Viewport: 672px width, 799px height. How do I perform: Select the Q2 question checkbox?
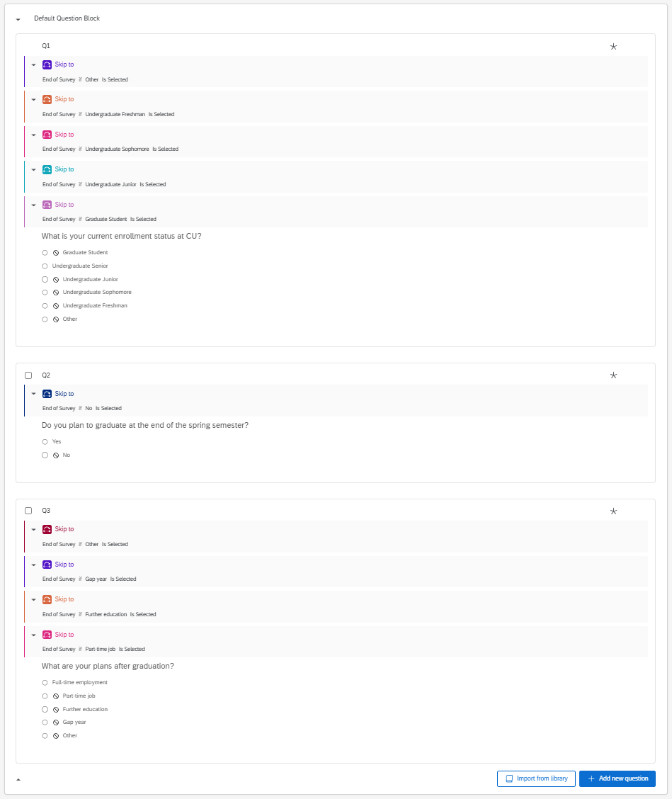28,375
